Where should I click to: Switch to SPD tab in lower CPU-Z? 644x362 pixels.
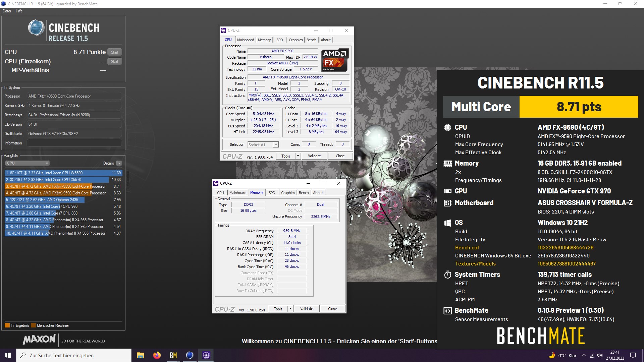(x=272, y=193)
